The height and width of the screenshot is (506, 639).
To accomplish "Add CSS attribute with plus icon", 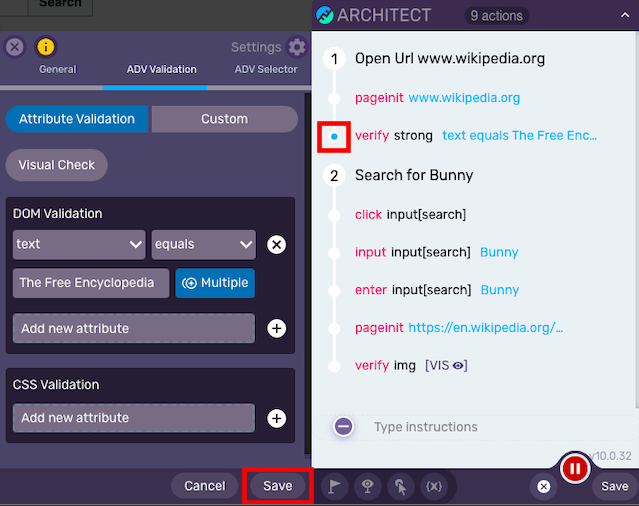I will coord(276,418).
